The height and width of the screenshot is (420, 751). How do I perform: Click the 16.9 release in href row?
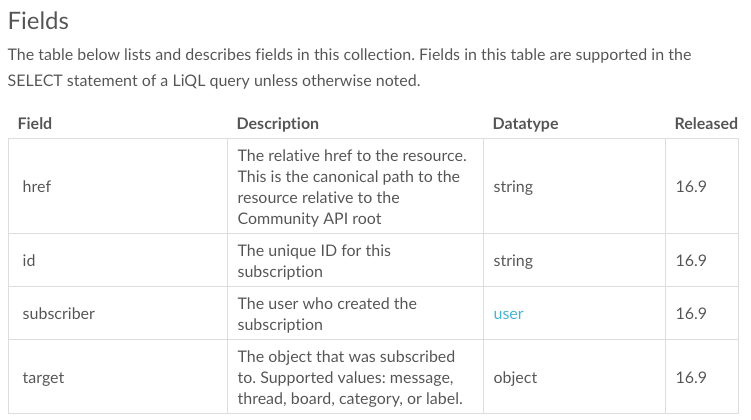click(691, 186)
